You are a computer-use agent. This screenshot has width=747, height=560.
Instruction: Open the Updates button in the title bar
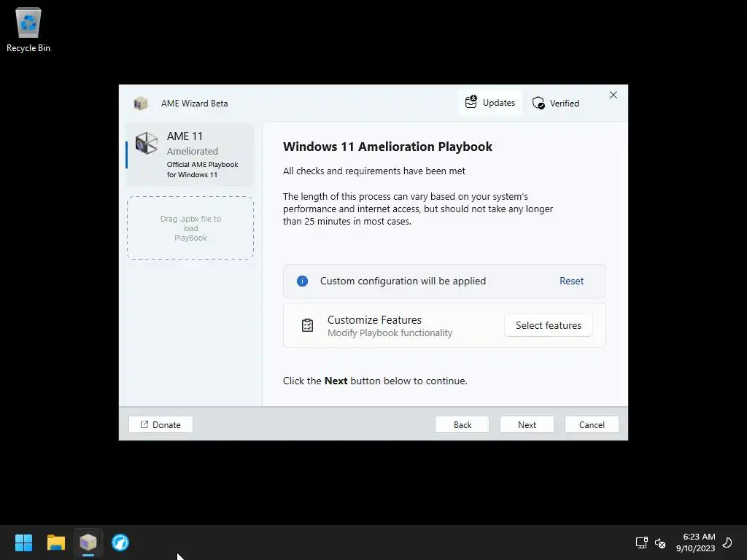click(x=489, y=103)
